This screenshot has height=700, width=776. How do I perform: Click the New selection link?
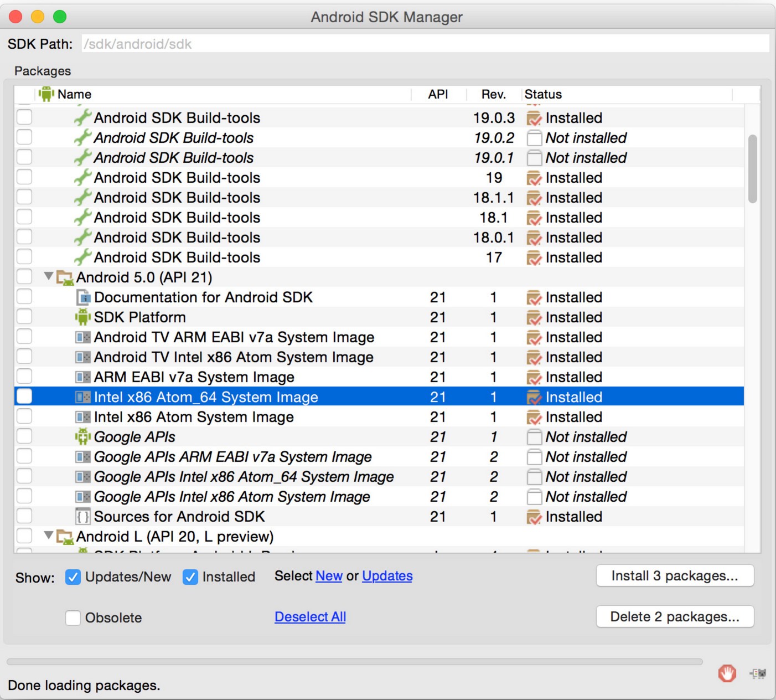(x=329, y=576)
